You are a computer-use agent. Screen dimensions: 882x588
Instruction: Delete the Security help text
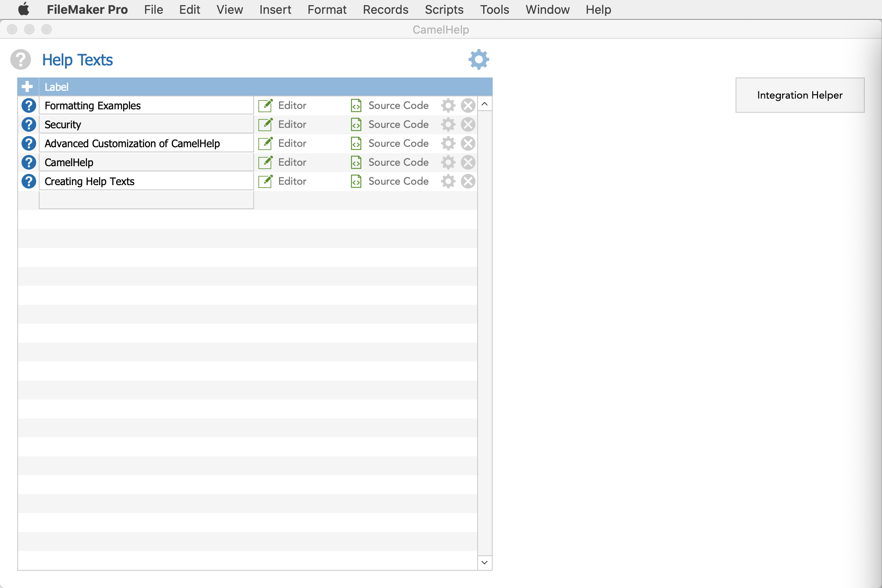tap(468, 124)
